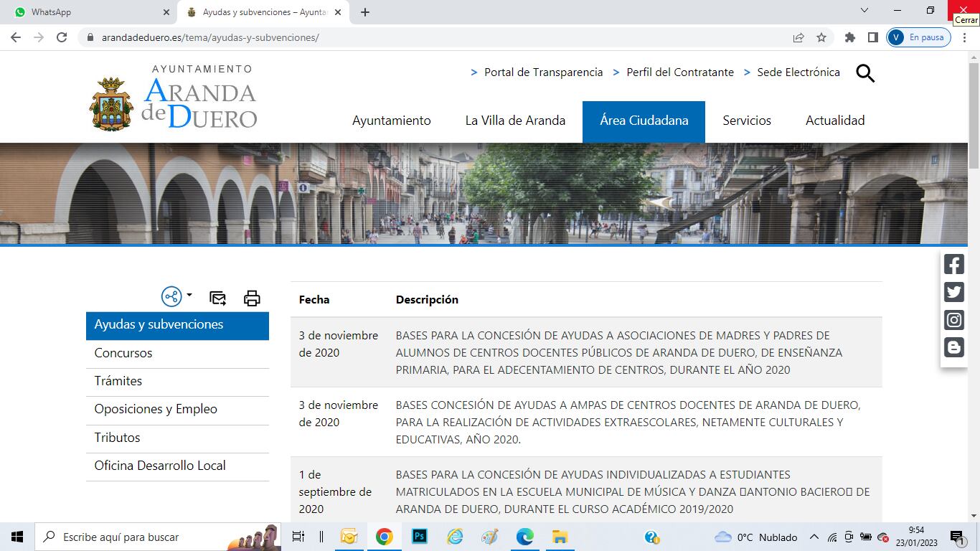Print this page using the printer icon
The image size is (980, 551).
click(252, 298)
